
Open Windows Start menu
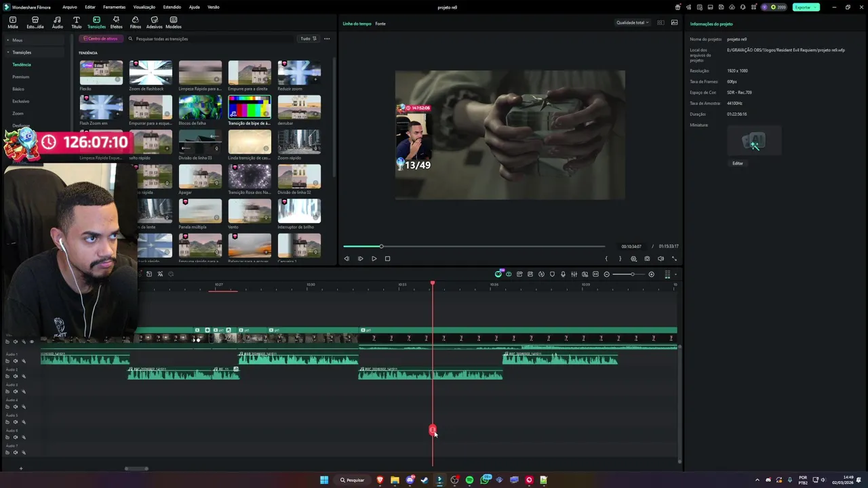324,480
